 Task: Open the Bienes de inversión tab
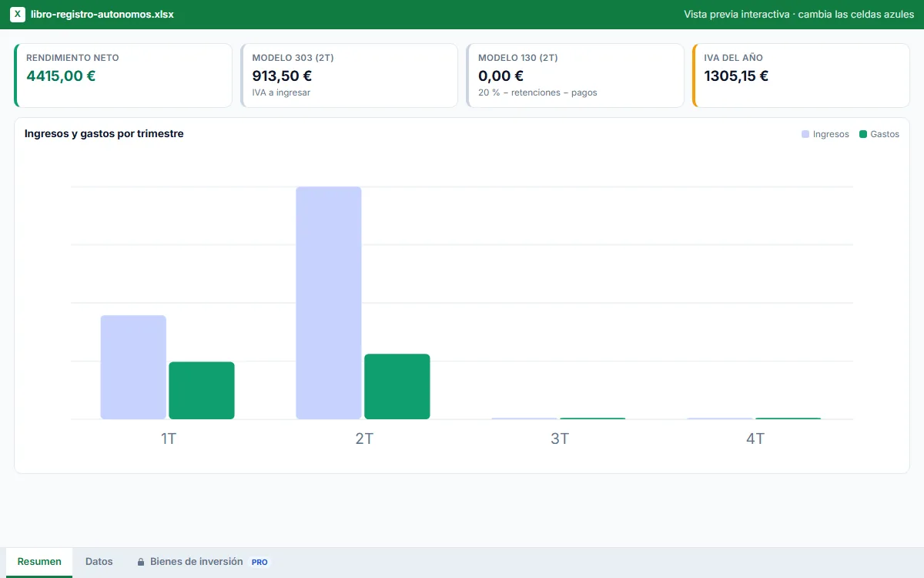tap(203, 562)
